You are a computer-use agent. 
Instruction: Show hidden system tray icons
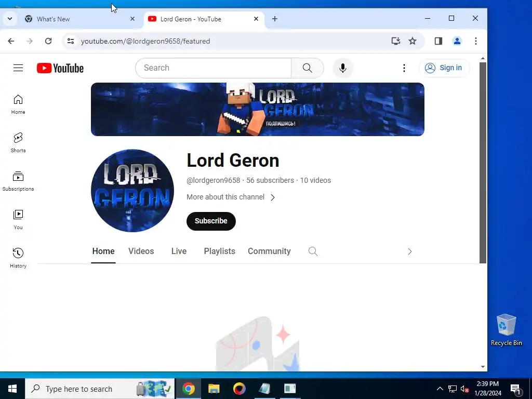pos(440,389)
